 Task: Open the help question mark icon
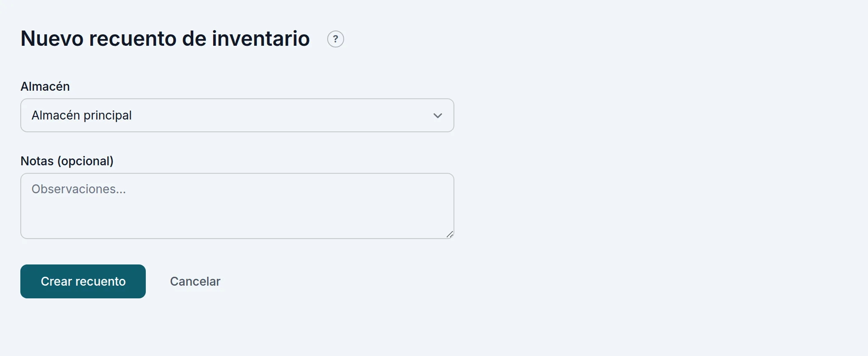[335, 39]
